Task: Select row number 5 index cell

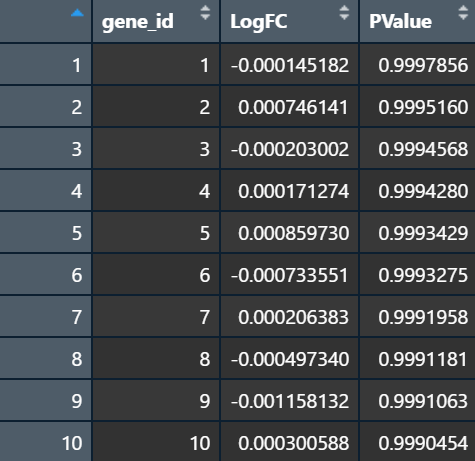Action: pyautogui.click(x=46, y=233)
